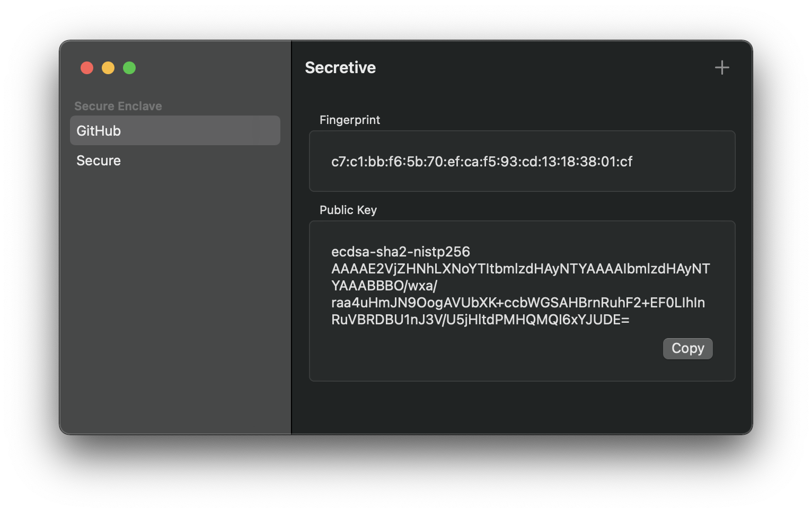Highlight the Public Key label
Screen dimensions: 812x513
tap(348, 210)
